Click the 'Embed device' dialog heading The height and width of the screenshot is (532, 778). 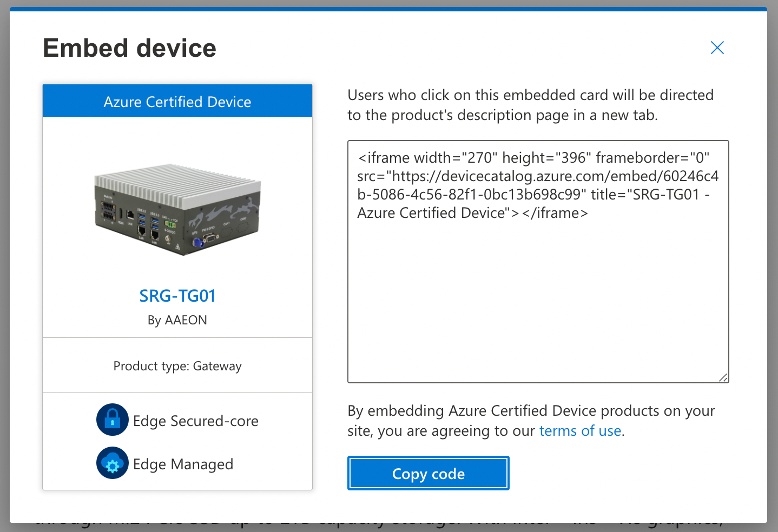pos(130,48)
